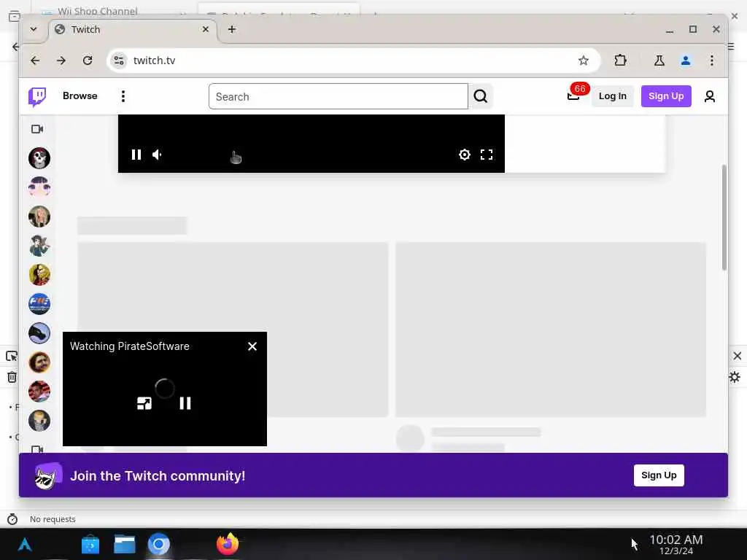This screenshot has height=560, width=747.
Task: Reload the twitch.tv page
Action: click(x=88, y=61)
